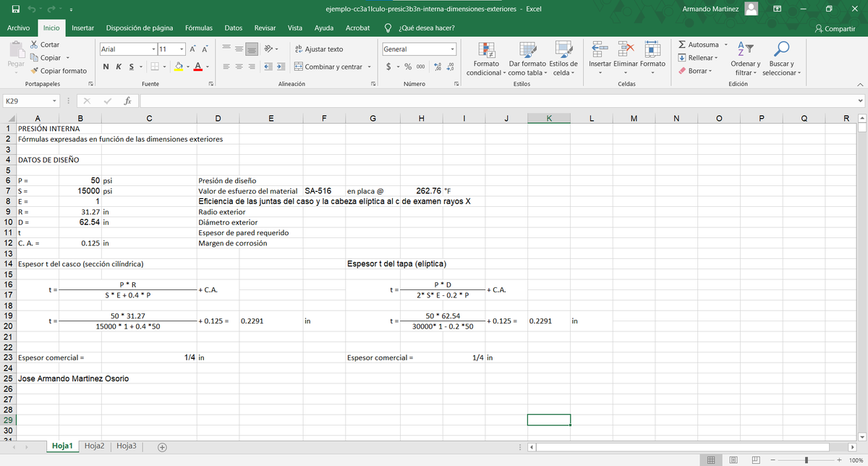Screen dimensions: 868x466
Task: Click the Insertar cells icon
Action: click(x=600, y=48)
